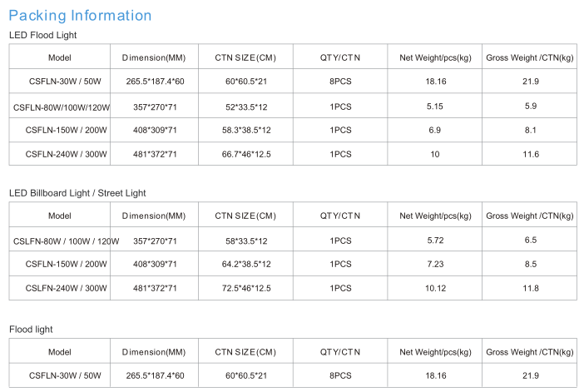The width and height of the screenshot is (584, 392).
Task: Select the gross weight value 6.5
Action: (531, 240)
